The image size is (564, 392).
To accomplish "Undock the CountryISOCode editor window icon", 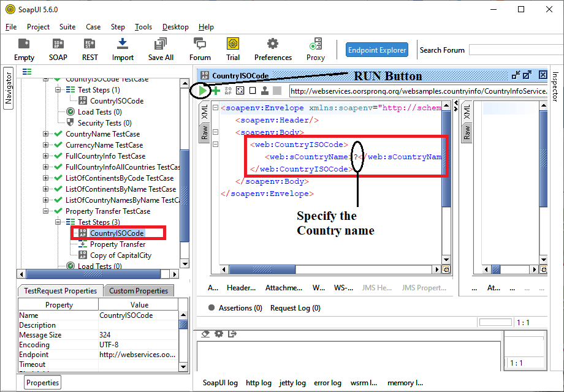I will point(516,75).
